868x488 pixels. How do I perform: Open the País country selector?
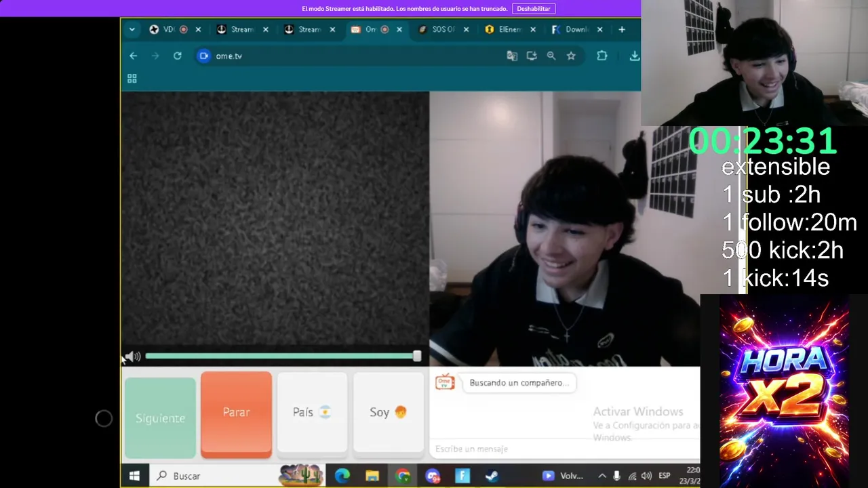point(312,412)
